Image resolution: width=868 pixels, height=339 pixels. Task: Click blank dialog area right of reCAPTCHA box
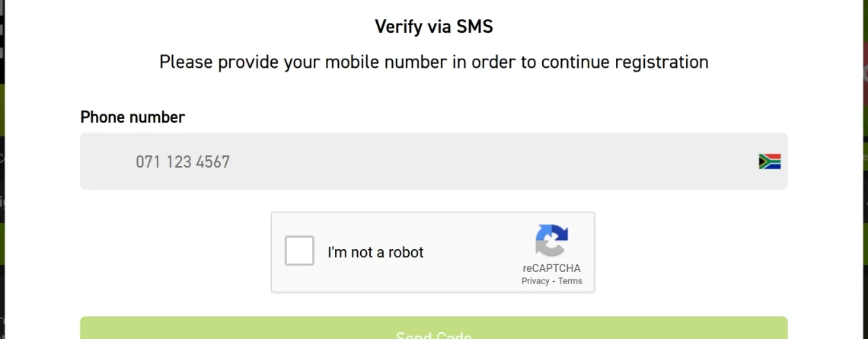click(691, 252)
